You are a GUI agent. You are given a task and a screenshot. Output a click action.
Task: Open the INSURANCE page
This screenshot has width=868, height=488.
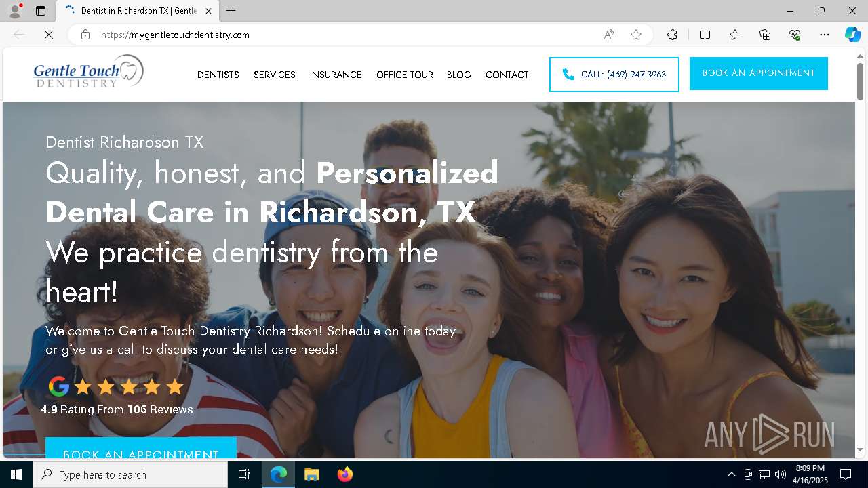click(336, 75)
